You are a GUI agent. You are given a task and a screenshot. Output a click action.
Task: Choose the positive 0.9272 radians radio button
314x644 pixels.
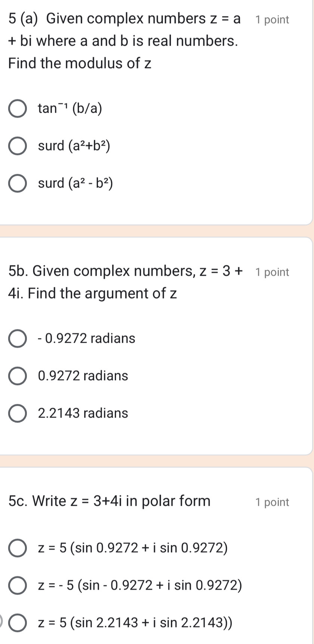[17, 376]
